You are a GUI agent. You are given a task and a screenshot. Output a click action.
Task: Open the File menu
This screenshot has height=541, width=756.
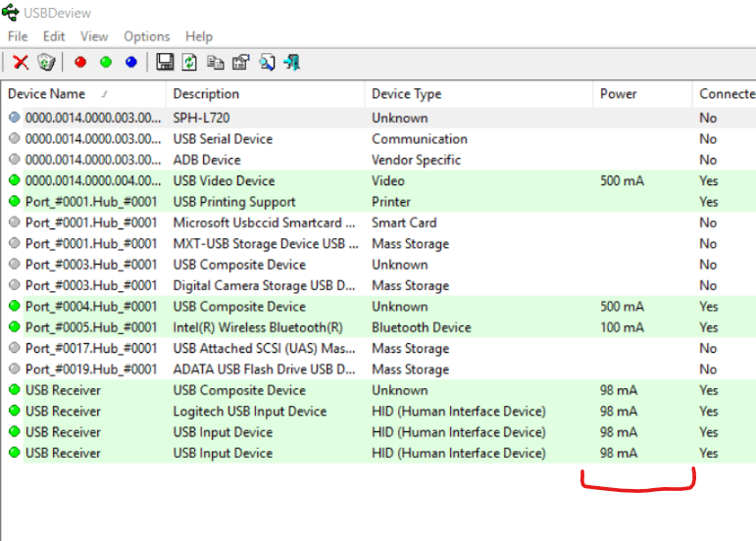pyautogui.click(x=18, y=36)
